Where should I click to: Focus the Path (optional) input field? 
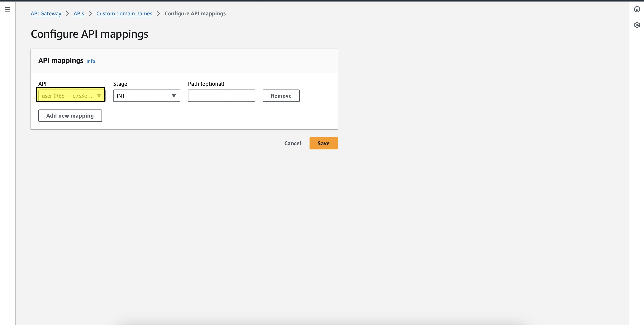[221, 96]
